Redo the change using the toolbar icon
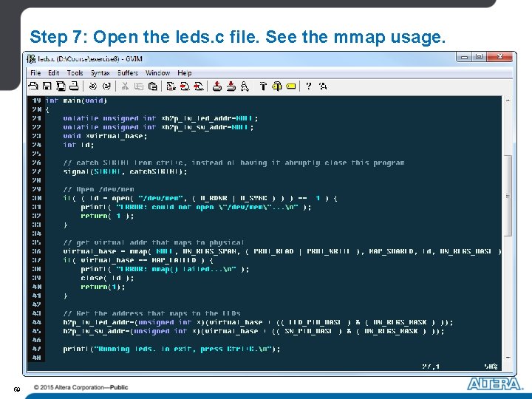 pyautogui.click(x=106, y=86)
